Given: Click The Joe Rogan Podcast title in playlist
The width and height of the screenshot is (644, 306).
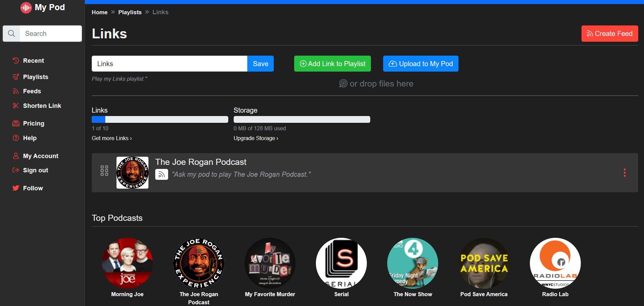Looking at the screenshot, I should coord(201,162).
